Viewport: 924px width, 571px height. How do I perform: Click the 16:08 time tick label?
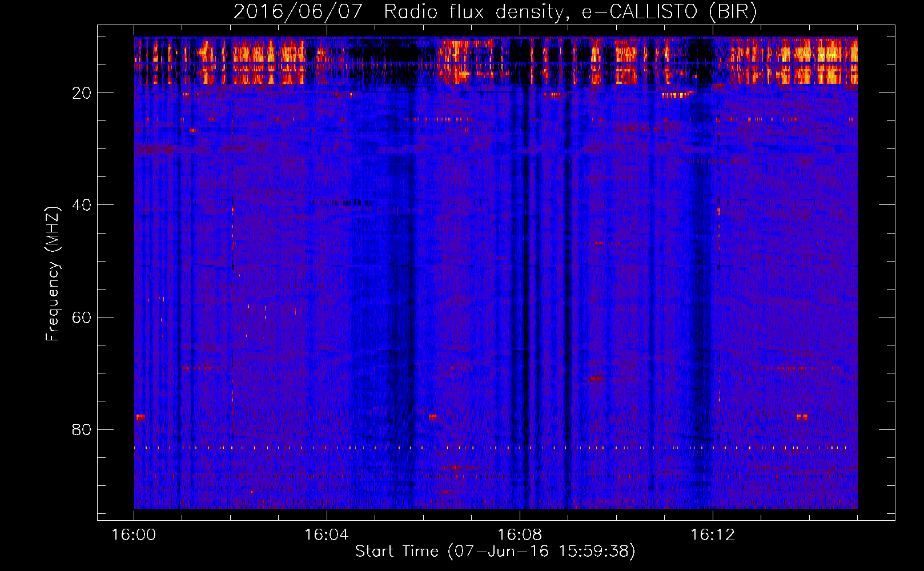coord(520,535)
